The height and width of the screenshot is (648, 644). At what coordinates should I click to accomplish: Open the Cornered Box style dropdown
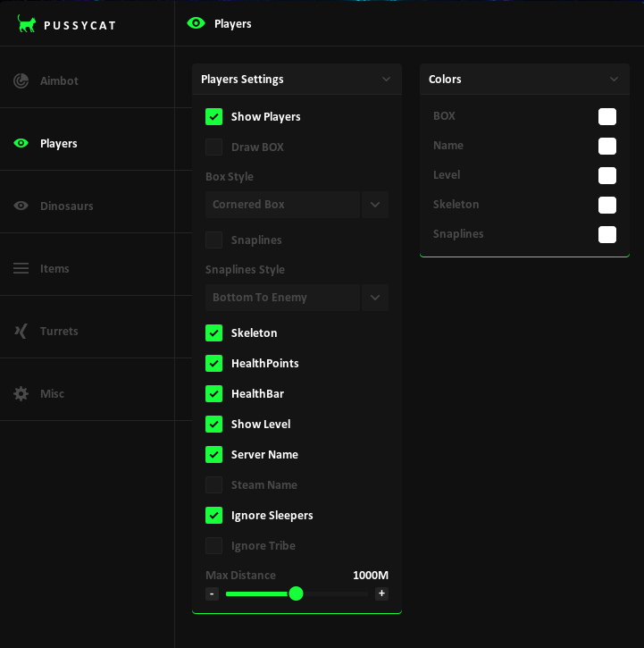click(375, 205)
